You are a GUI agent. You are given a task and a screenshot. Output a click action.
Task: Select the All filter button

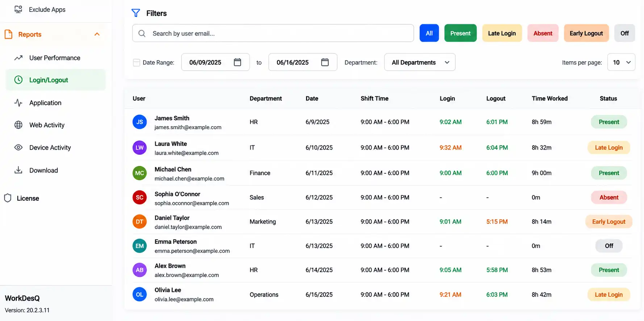point(429,33)
